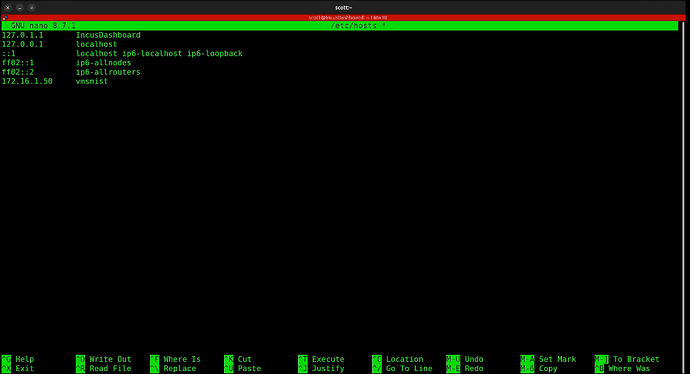690x374 pixels.
Task: Click the ^B Where Was shortcut
Action: 622,368
